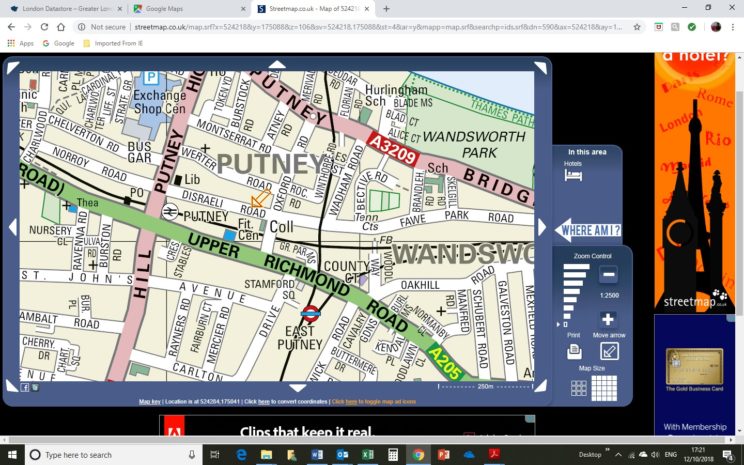Go to browser home page
This screenshot has height=465, width=744.
click(x=61, y=27)
